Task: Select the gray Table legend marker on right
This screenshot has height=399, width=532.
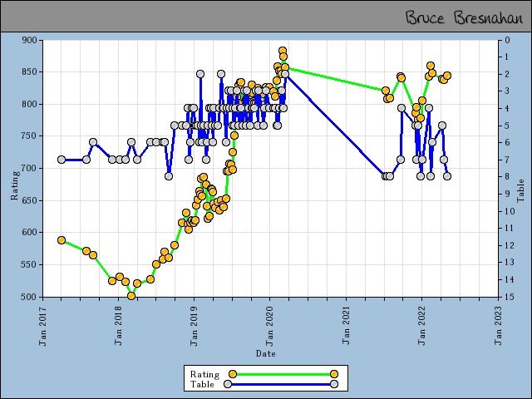Action: coord(334,384)
